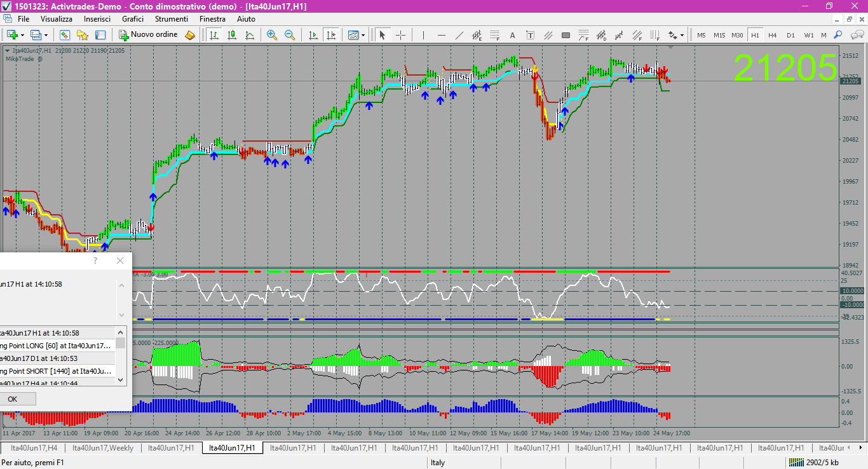Open the Finestra menu
868x469 pixels.
coord(212,19)
